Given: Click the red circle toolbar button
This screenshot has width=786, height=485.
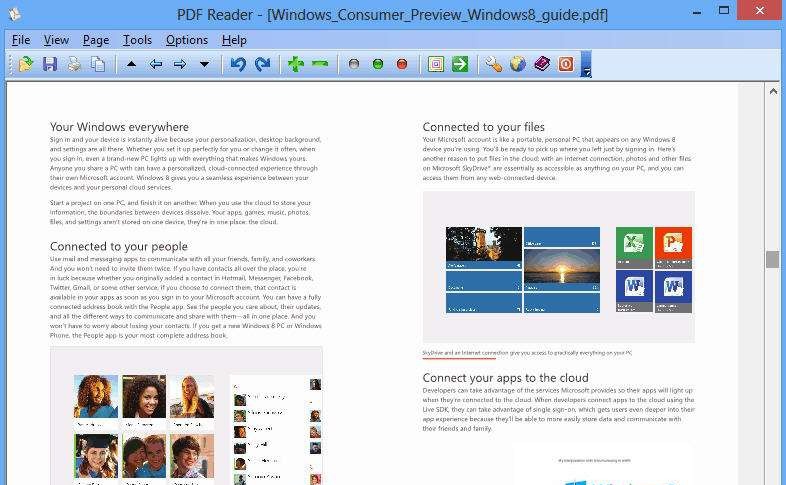Looking at the screenshot, I should [x=402, y=64].
